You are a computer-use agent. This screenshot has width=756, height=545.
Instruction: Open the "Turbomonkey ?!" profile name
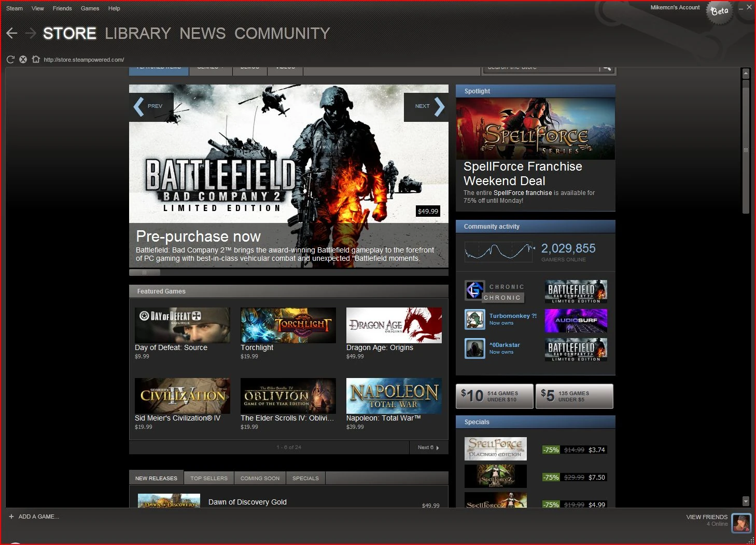(x=513, y=316)
